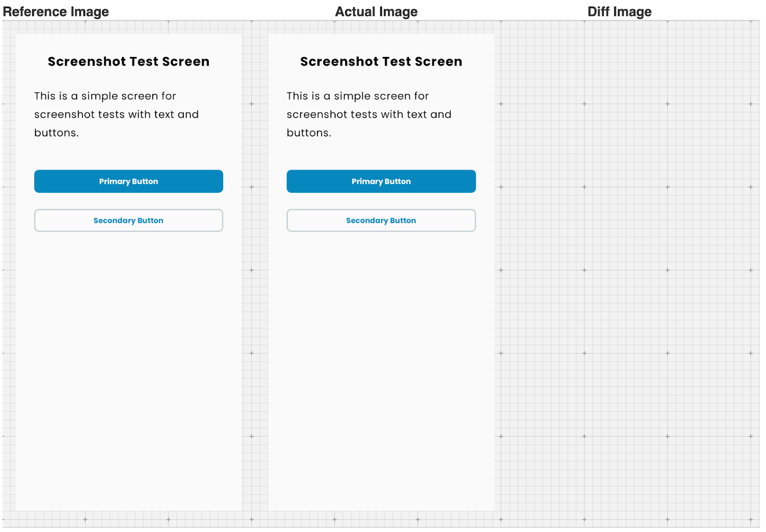The width and height of the screenshot is (766, 532).
Task: Click the word "Screen" ending Actual Image heading
Action: tap(439, 62)
